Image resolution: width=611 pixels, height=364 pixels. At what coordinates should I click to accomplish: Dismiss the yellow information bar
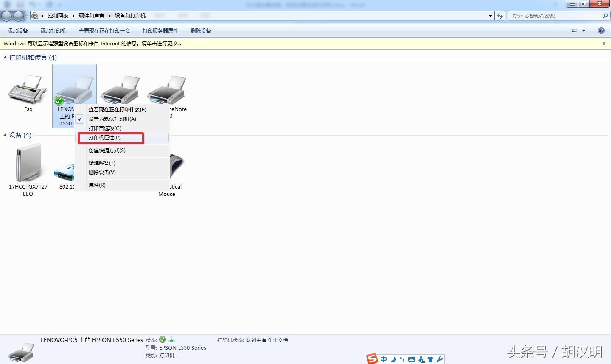(x=604, y=44)
